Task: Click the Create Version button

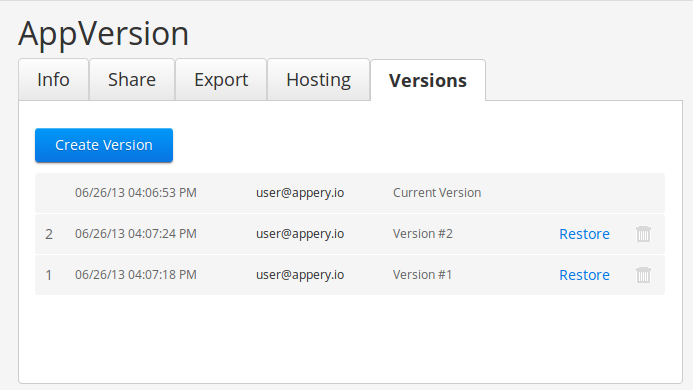Action: click(104, 145)
